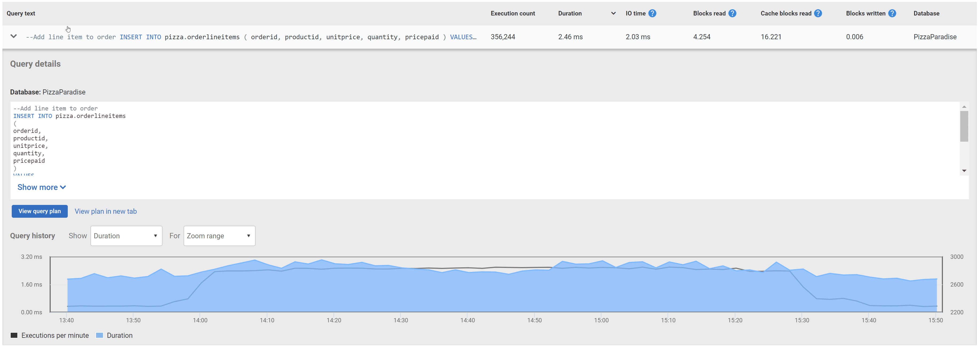Select the Duration legend color swatch
Screen dimensions: 980x349
point(99,335)
